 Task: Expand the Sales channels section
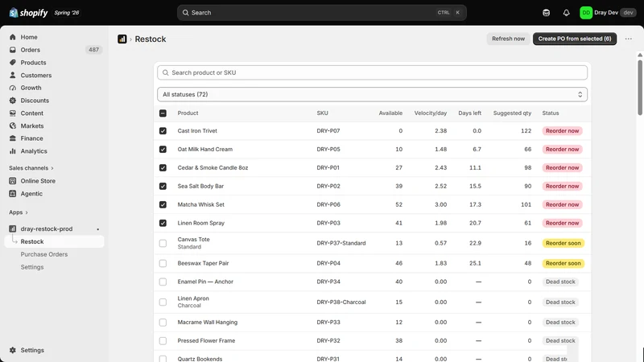[x=31, y=168]
